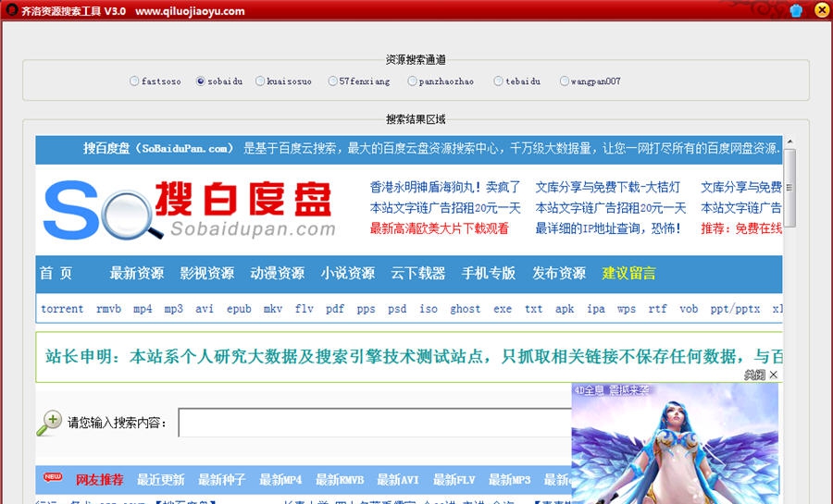Screen dimensions: 833x504
Task: Filter by flv file type
Action: [x=304, y=309]
